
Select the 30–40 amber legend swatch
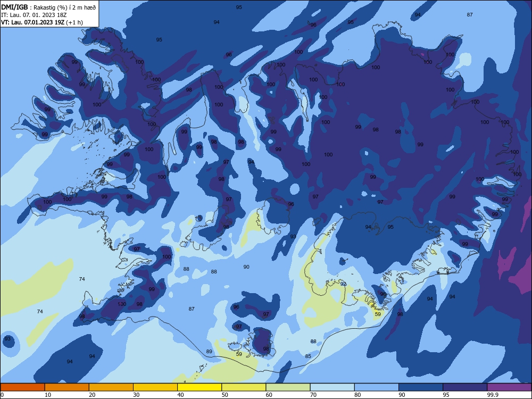point(155,387)
